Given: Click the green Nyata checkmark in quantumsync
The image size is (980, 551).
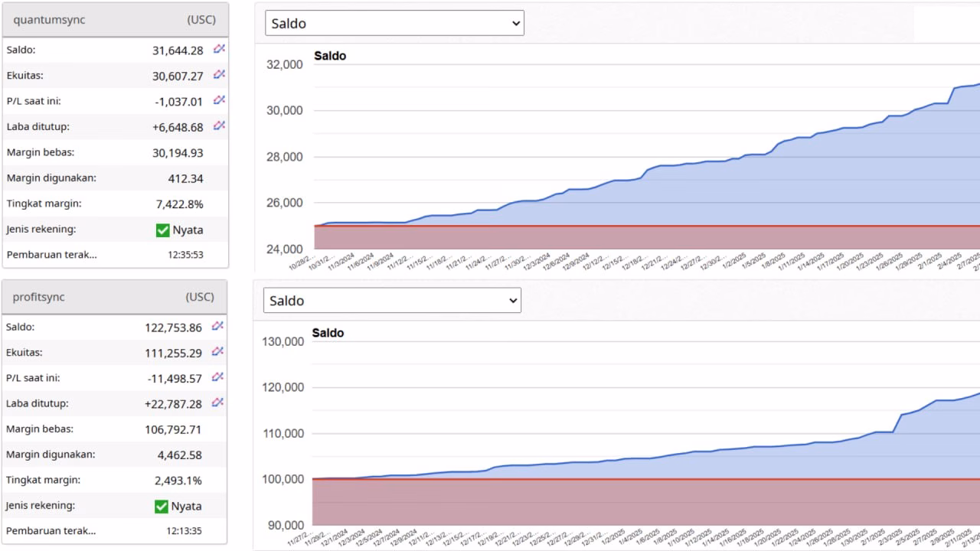Looking at the screenshot, I should click(162, 230).
